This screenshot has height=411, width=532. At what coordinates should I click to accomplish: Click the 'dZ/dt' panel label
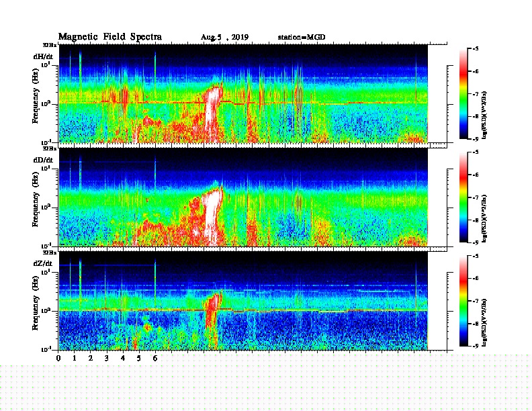tap(43, 263)
